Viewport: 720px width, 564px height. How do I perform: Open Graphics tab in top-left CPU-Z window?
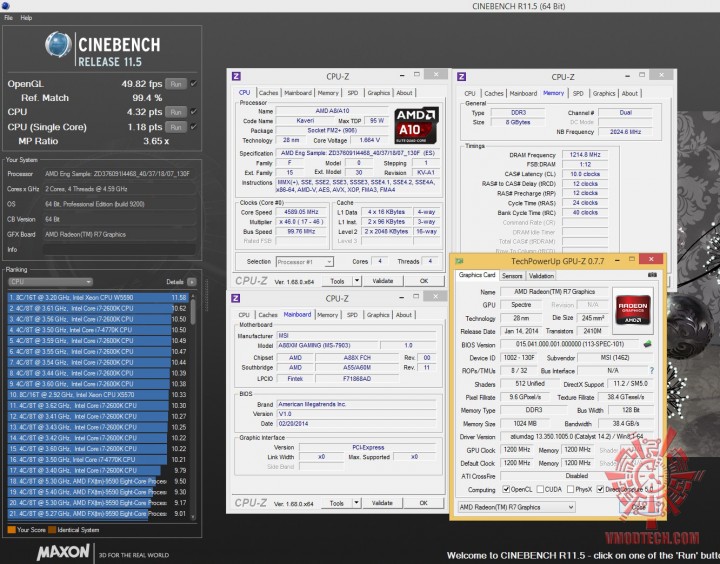[378, 93]
